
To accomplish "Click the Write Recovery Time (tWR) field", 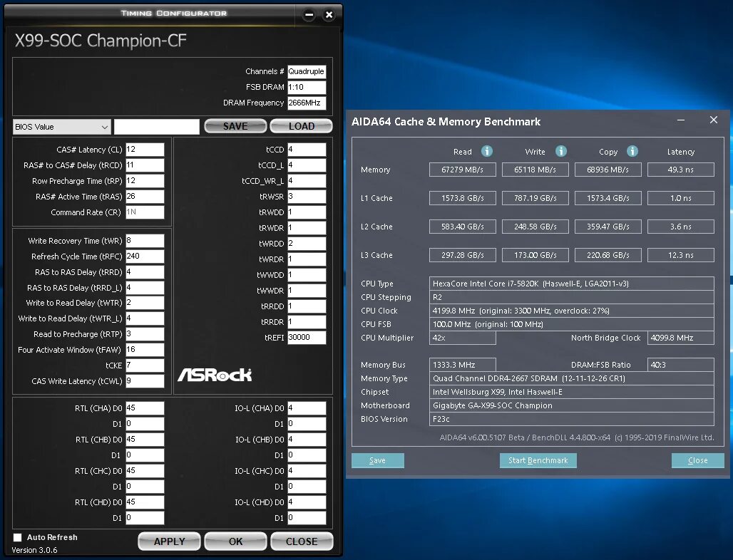I will click(145, 241).
